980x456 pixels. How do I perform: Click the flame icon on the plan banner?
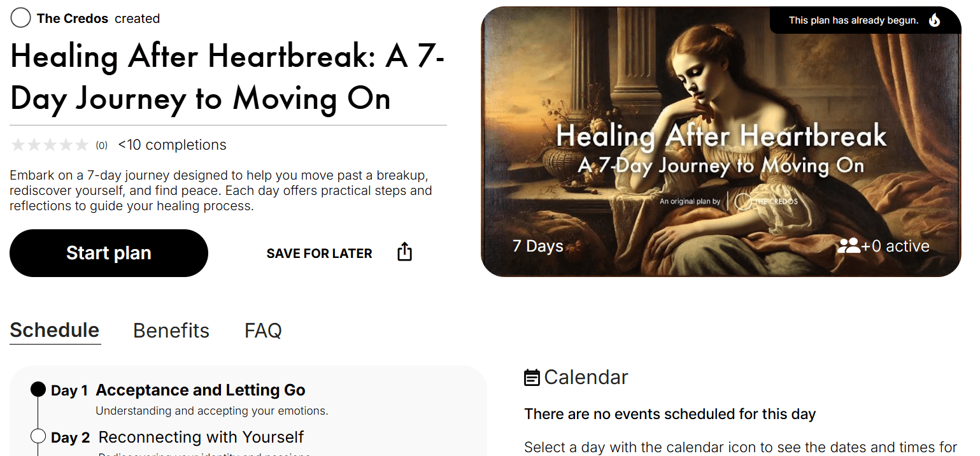pos(934,20)
